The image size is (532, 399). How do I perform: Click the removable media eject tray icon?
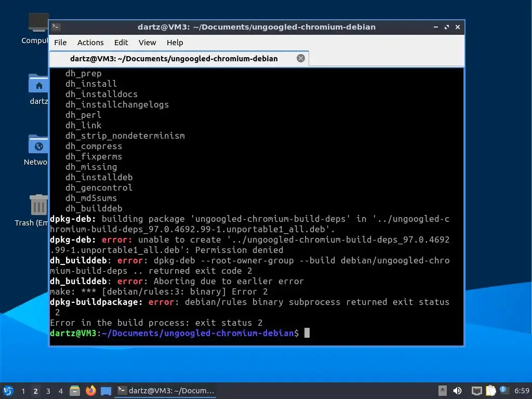pos(443,391)
